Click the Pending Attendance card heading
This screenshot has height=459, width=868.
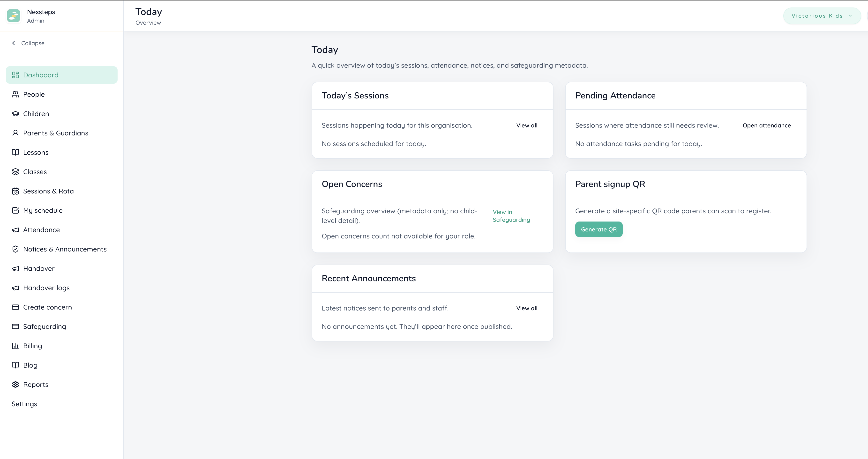tap(615, 96)
